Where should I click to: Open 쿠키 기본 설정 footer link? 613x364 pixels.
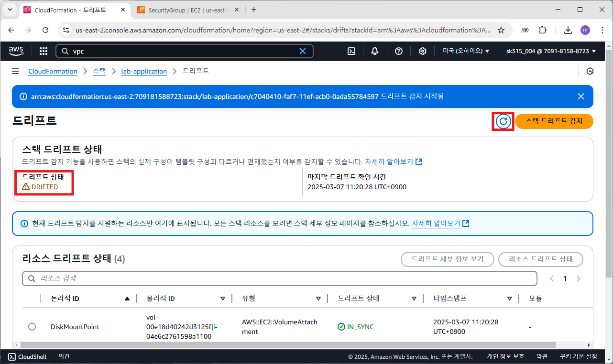pos(579,356)
